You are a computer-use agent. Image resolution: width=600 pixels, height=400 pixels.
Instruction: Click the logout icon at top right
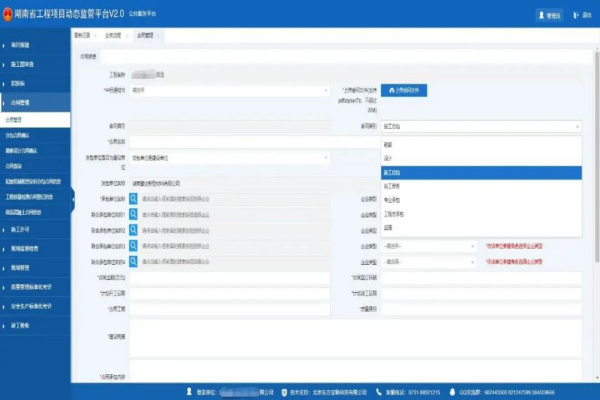[576, 15]
